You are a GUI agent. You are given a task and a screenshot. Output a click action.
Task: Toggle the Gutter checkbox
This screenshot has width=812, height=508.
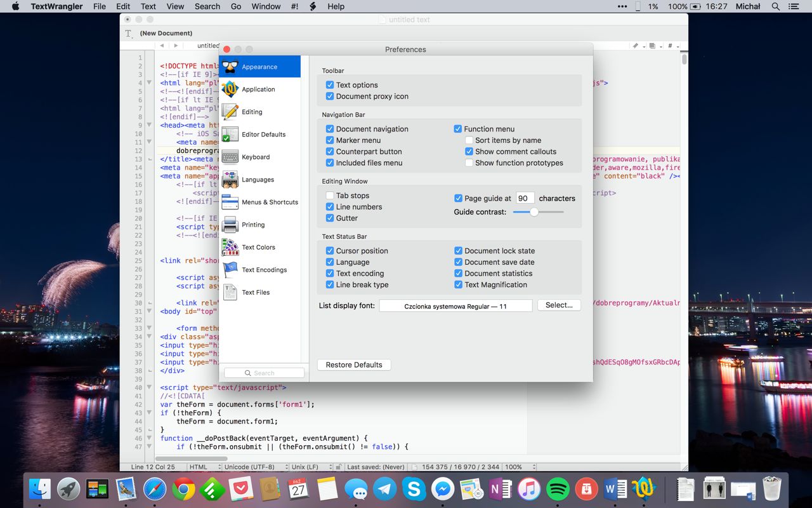click(x=330, y=218)
